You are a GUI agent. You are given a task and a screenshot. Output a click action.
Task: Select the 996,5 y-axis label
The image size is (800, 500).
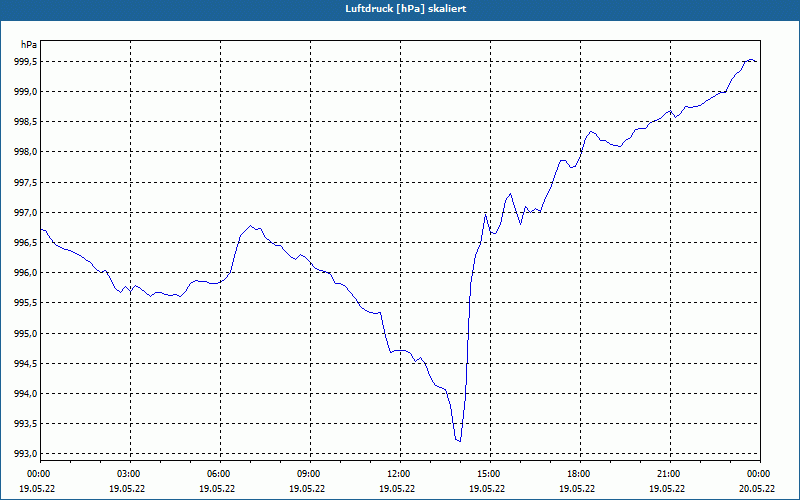click(x=26, y=243)
